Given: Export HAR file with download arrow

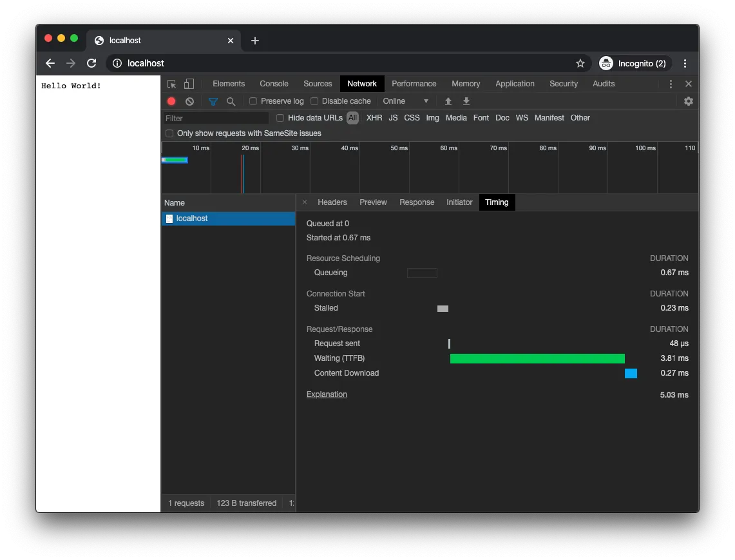Looking at the screenshot, I should coord(466,101).
